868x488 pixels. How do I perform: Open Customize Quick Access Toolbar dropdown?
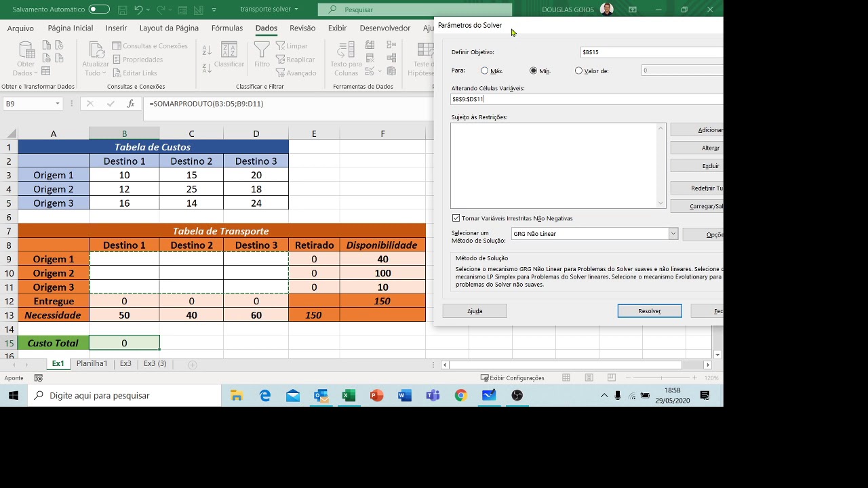point(214,9)
